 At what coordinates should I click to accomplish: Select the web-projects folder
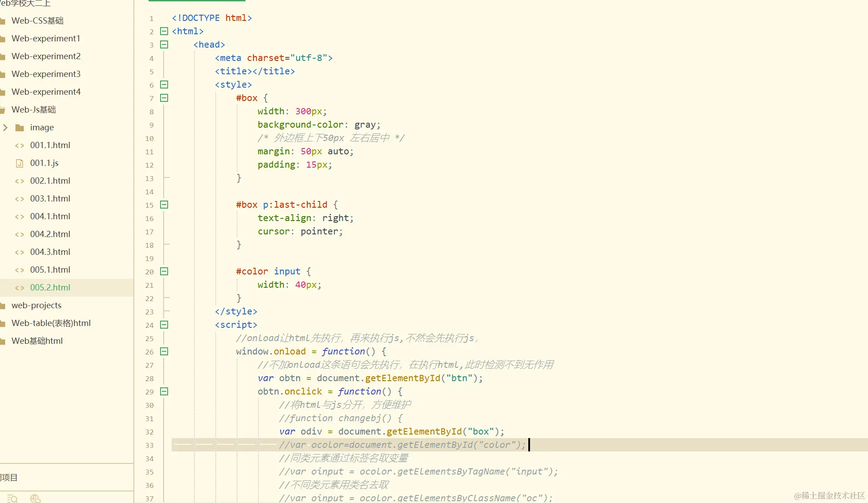pyautogui.click(x=36, y=306)
